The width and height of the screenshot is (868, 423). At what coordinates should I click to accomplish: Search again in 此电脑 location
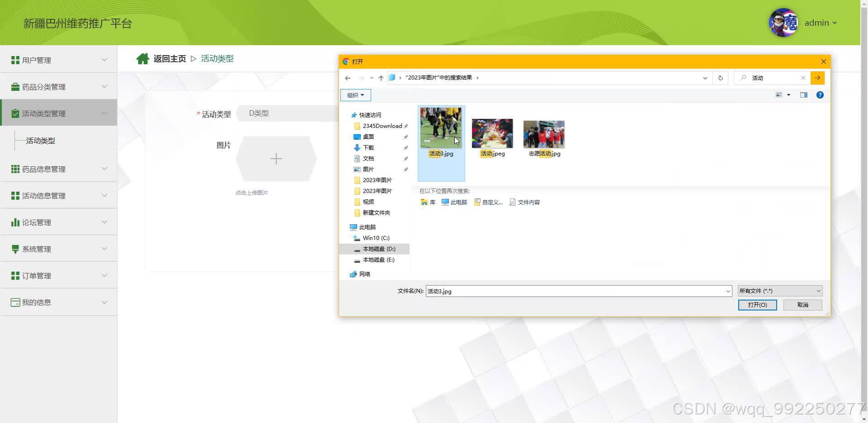(454, 202)
